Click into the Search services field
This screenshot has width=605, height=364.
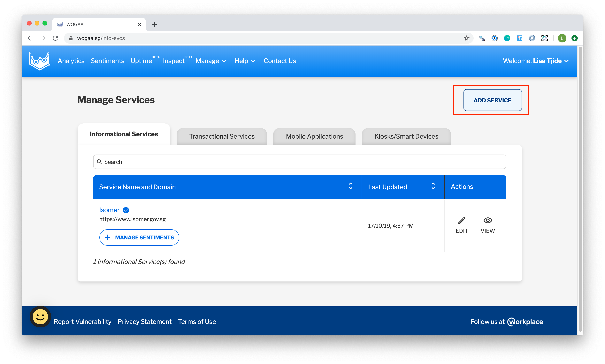(x=300, y=162)
